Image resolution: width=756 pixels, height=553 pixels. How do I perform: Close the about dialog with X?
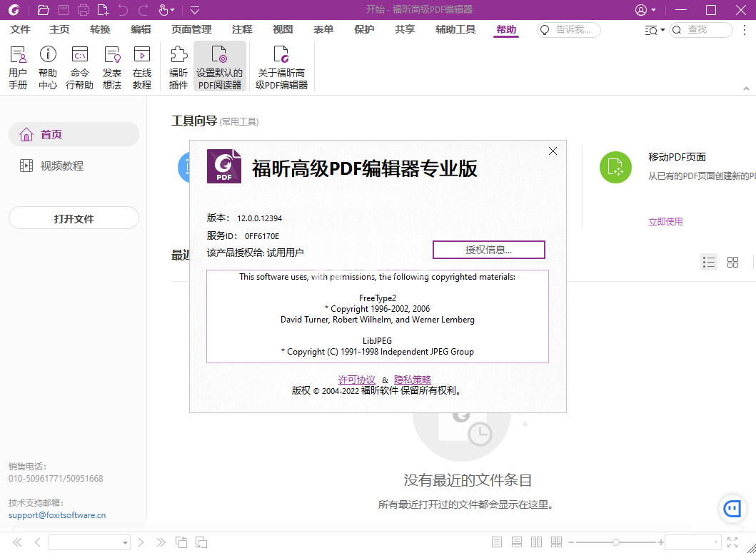(x=553, y=151)
